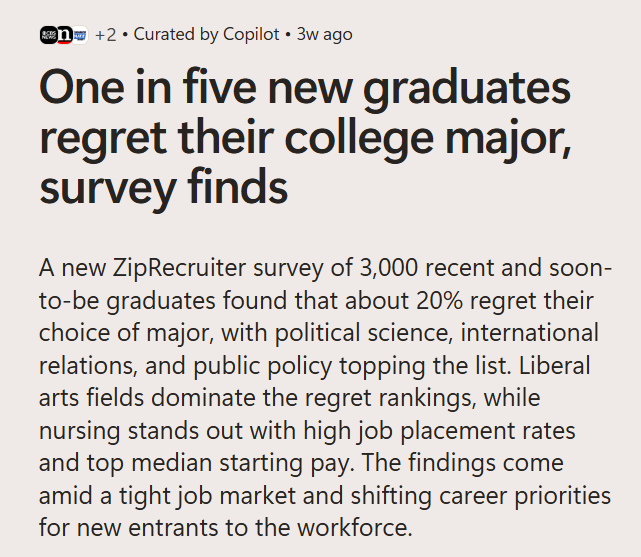Click the CBS News source icon
The width and height of the screenshot is (641, 557).
(48, 35)
